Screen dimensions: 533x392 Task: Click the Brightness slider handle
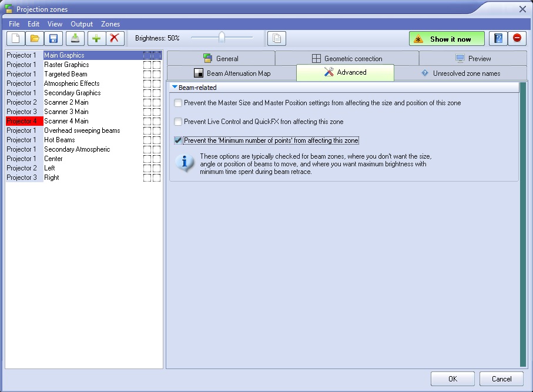click(222, 38)
